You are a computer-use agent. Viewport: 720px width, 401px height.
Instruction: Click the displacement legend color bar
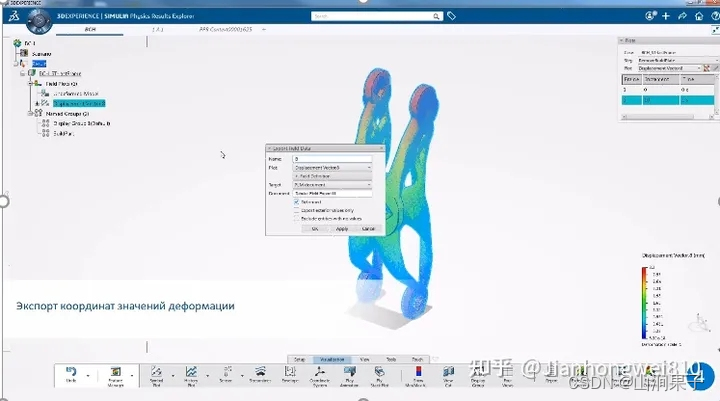pyautogui.click(x=644, y=304)
